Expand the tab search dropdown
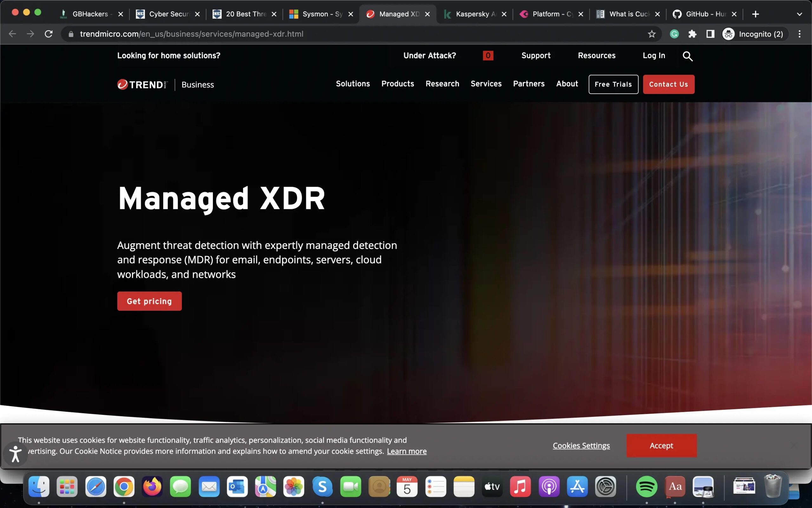The image size is (812, 508). coord(799,14)
